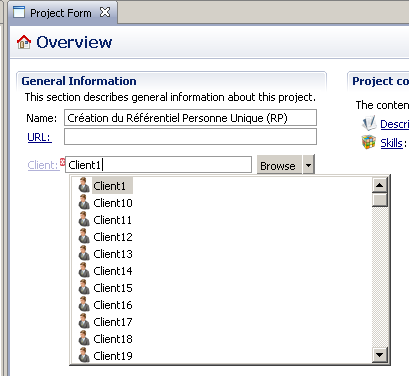409x376 pixels.
Task: Open the Browse dropdown arrow
Action: (x=309, y=165)
